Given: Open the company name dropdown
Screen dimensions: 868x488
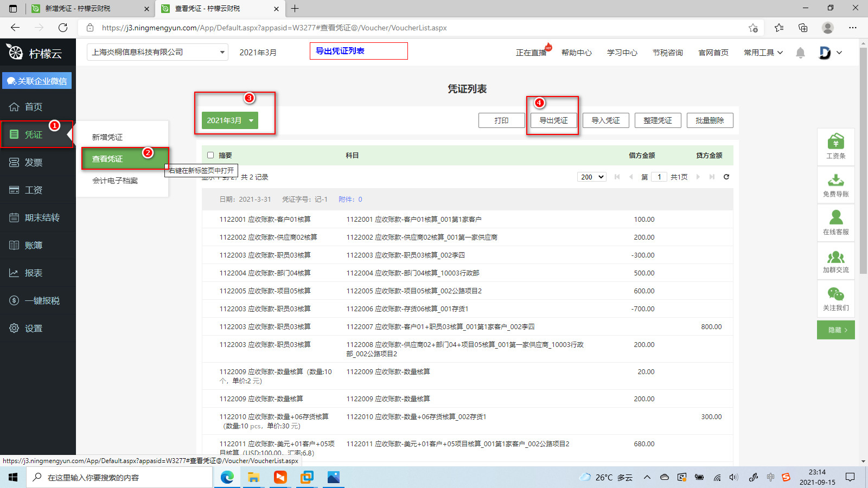Looking at the screenshot, I should [158, 53].
